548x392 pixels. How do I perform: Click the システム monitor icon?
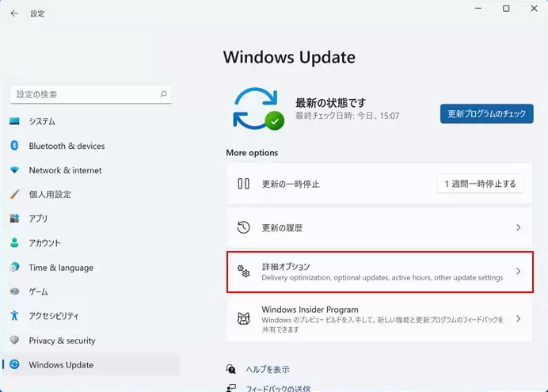[x=14, y=121]
